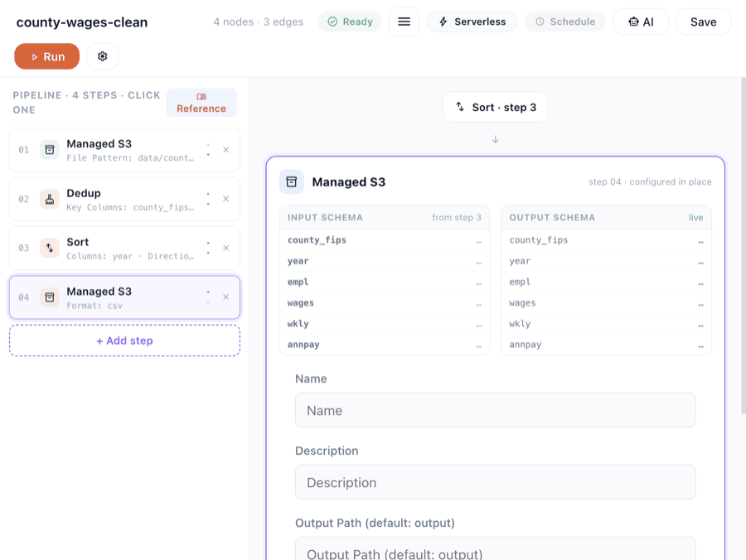Open options for input schema county_fips
The image size is (746, 560).
(478, 242)
